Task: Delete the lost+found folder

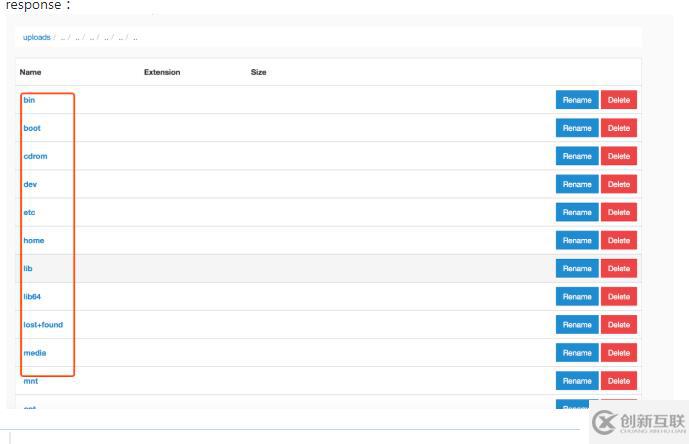Action: pos(619,325)
